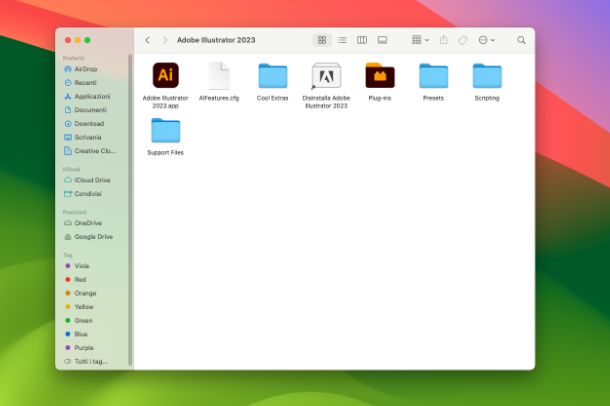
Task: Open the More actions ellipsis menu
Action: (487, 40)
